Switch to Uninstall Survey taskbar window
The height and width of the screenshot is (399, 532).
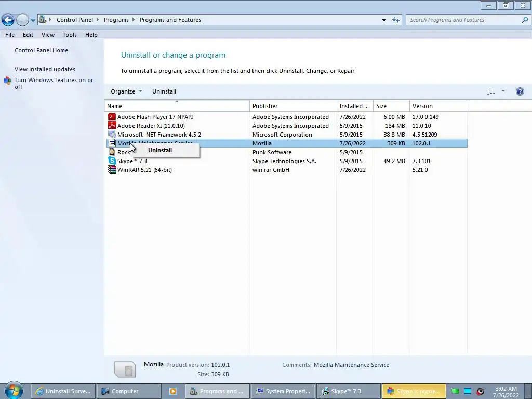(63, 391)
